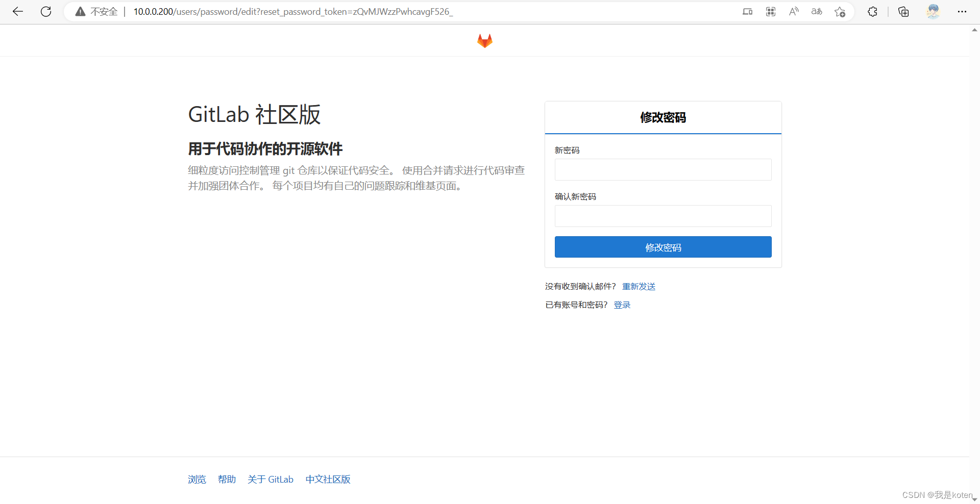Click the GitLab fox logo
The width and height of the screenshot is (980, 504).
[485, 41]
